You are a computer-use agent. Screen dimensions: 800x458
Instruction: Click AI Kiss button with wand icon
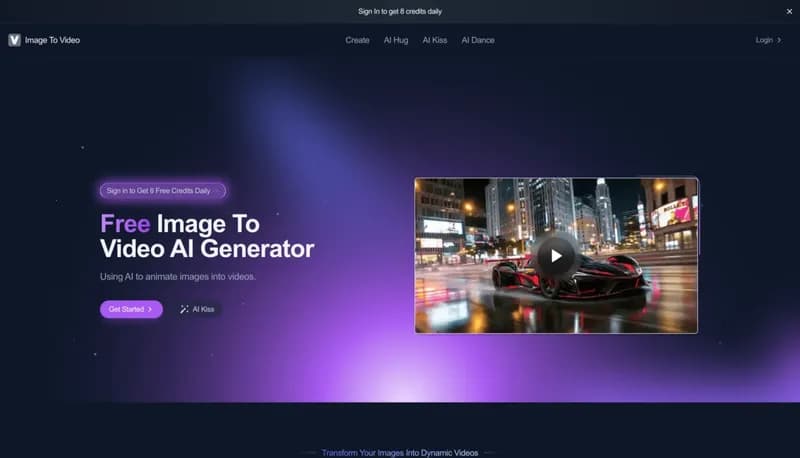point(197,309)
